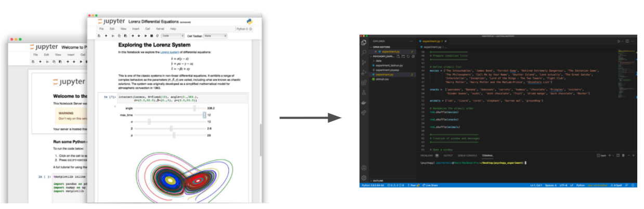Split the VS Code editor right
The image size is (644, 209).
click(627, 41)
